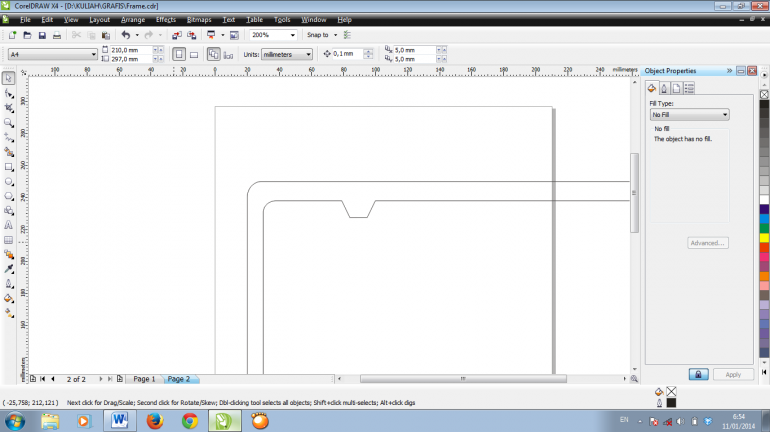Select the Interactive Fill tool
The image size is (770, 432).
coord(8,313)
